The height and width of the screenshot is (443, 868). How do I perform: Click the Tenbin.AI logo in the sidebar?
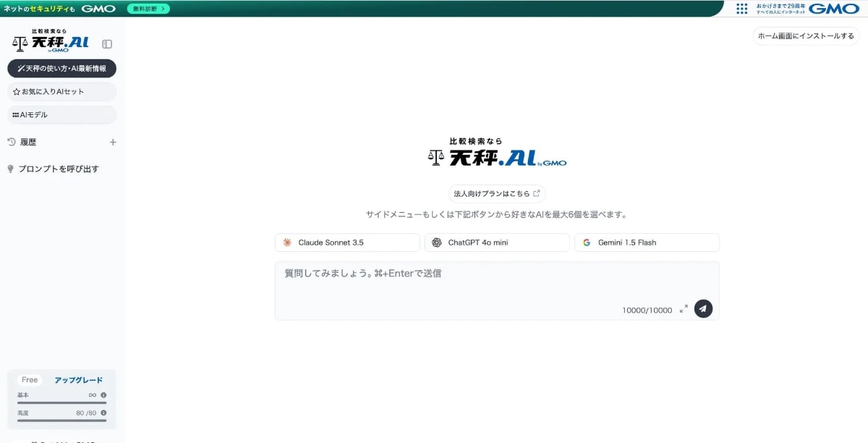[51, 41]
